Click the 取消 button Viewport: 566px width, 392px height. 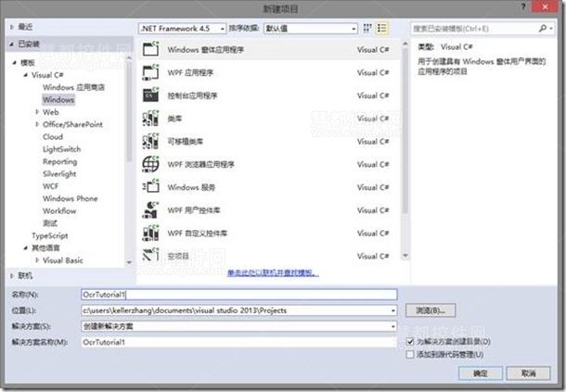point(529,373)
